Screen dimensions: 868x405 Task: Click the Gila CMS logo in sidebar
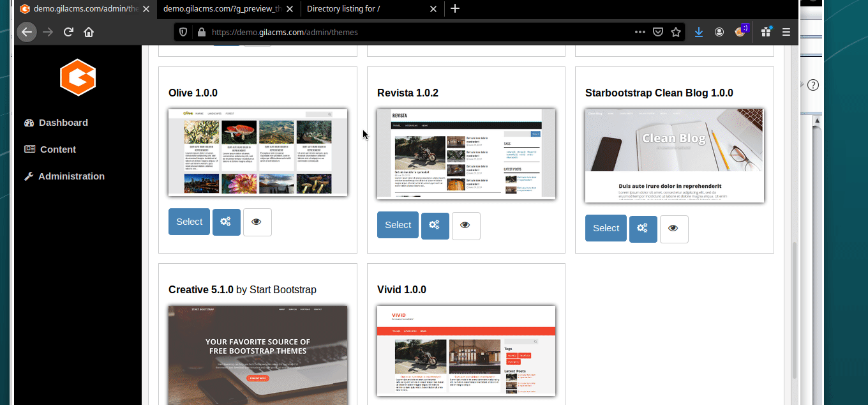pyautogui.click(x=77, y=77)
